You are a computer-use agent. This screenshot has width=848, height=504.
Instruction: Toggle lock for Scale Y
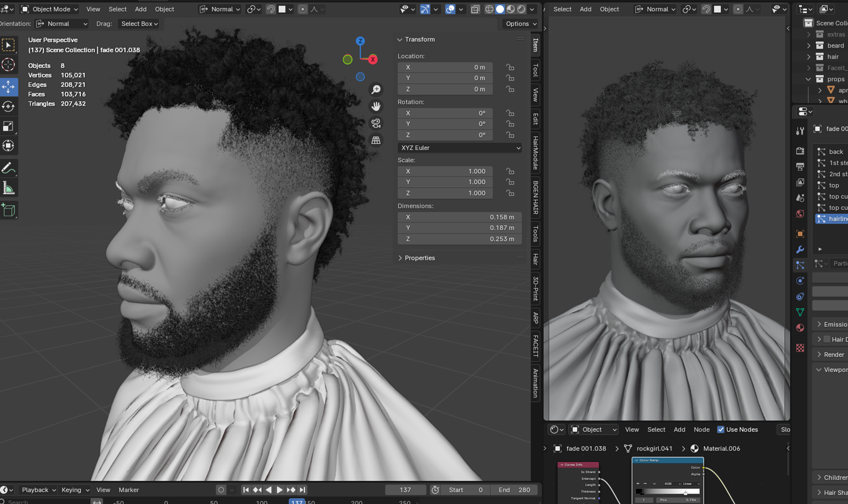510,182
